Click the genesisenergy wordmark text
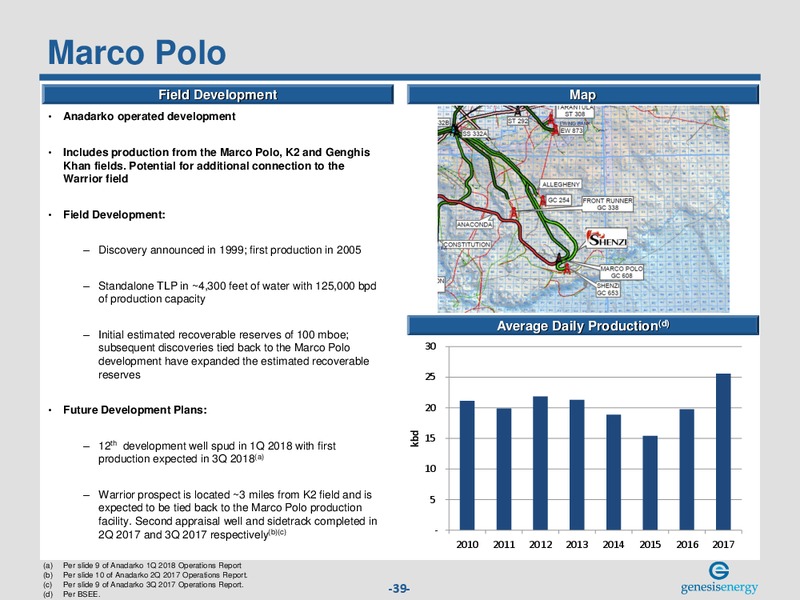This screenshot has width=800, height=600. [x=719, y=588]
